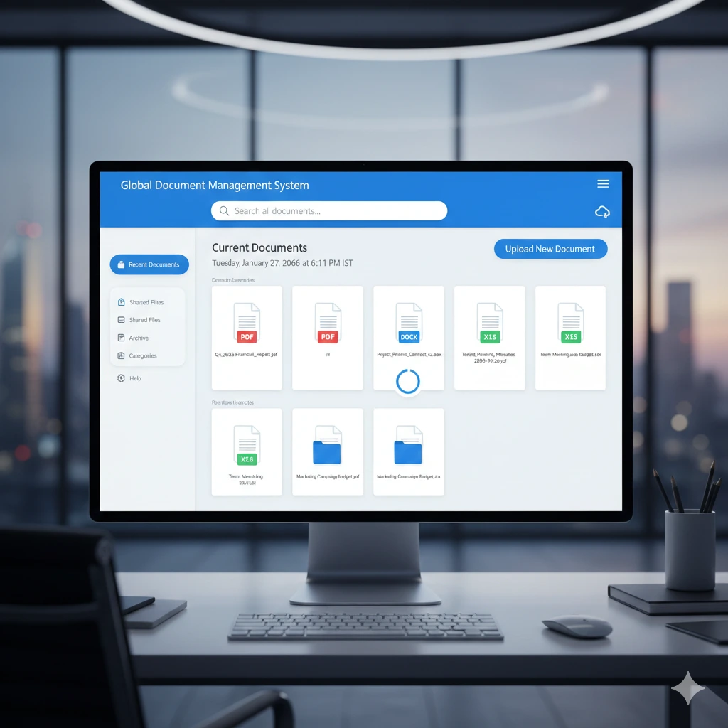This screenshot has height=728, width=728.
Task: Click the Global Document Management System title
Action: (x=215, y=185)
